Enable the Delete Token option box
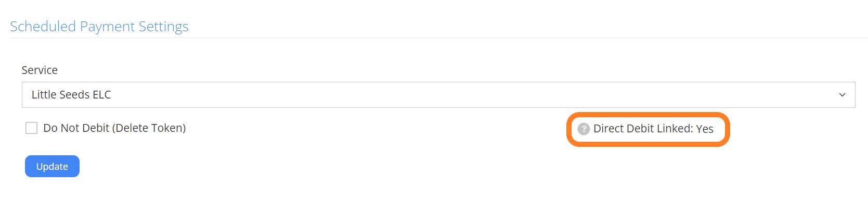This screenshot has height=210, width=868. coord(32,128)
